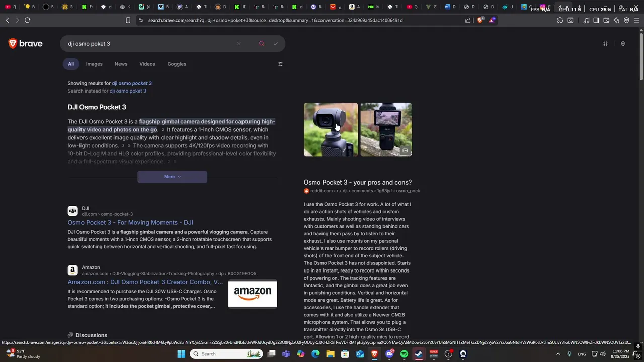Open Brave Search settings gear
This screenshot has height=362, width=644.
point(623,44)
